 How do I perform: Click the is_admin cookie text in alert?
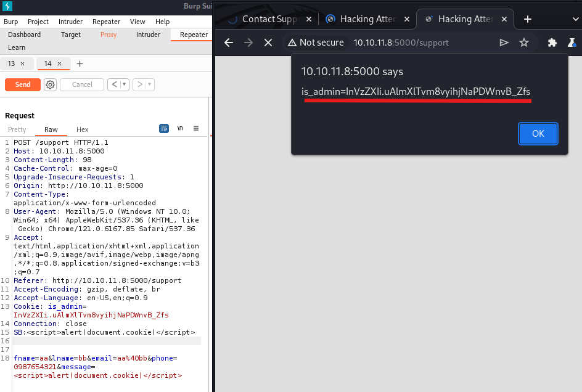point(416,92)
